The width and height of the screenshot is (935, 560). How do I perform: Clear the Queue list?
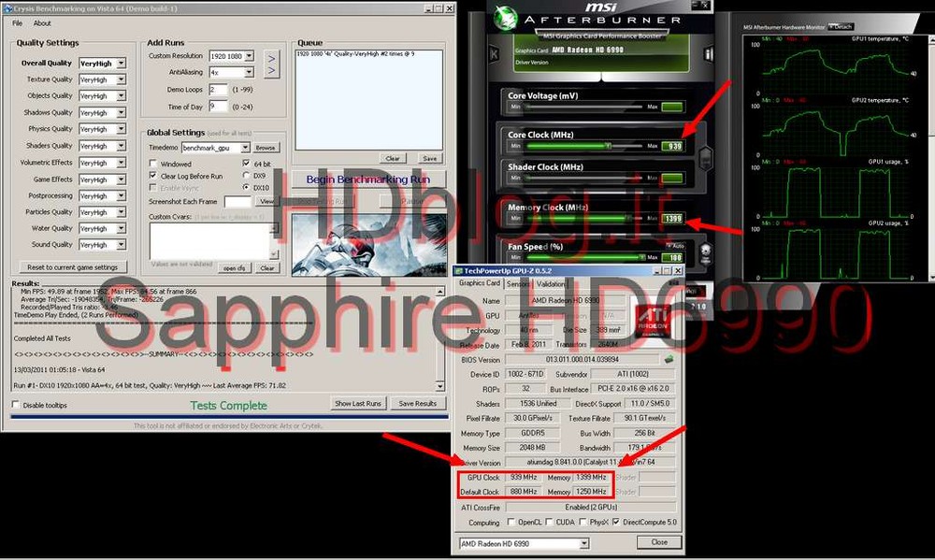pos(393,158)
